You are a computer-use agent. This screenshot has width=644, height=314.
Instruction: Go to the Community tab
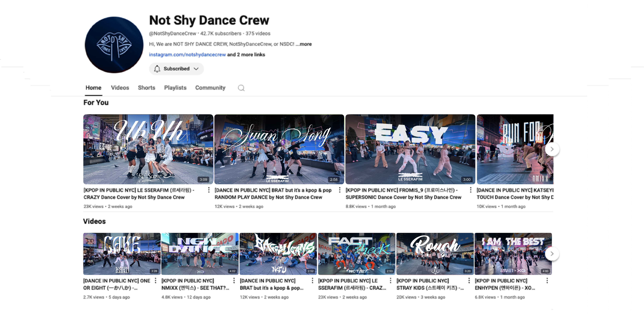210,88
